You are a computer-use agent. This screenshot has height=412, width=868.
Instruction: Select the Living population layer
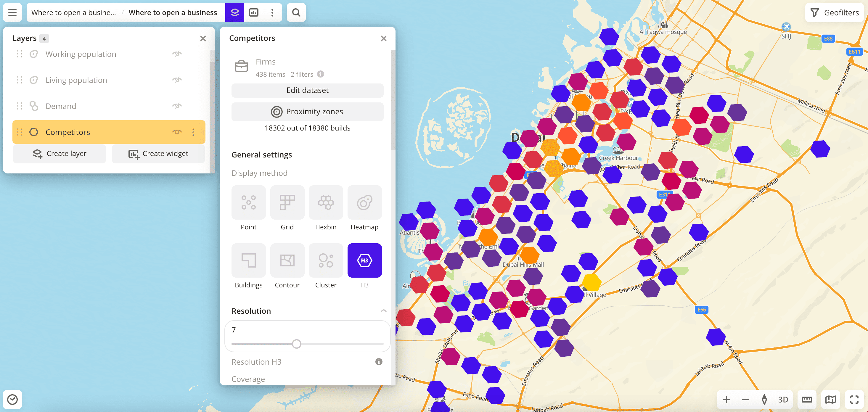click(x=76, y=80)
